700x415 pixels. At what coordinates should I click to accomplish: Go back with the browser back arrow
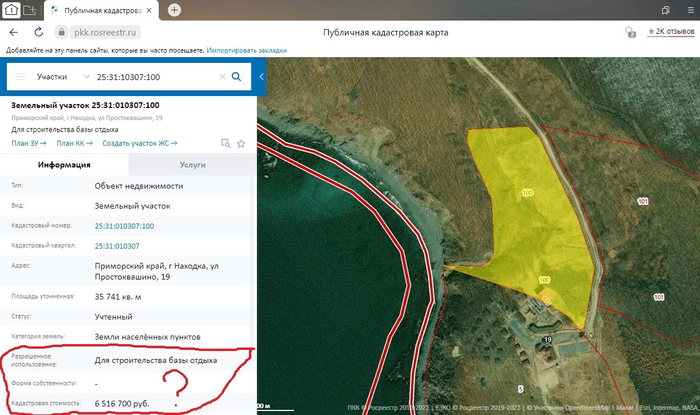tap(11, 32)
